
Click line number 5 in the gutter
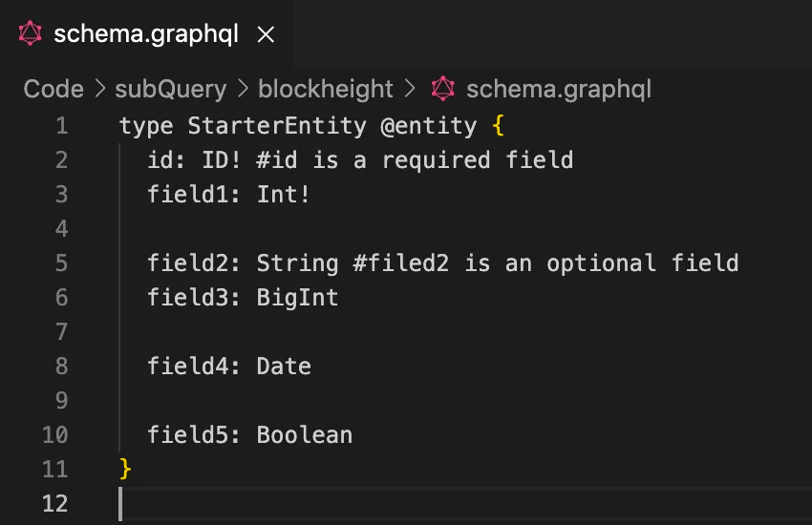click(61, 262)
